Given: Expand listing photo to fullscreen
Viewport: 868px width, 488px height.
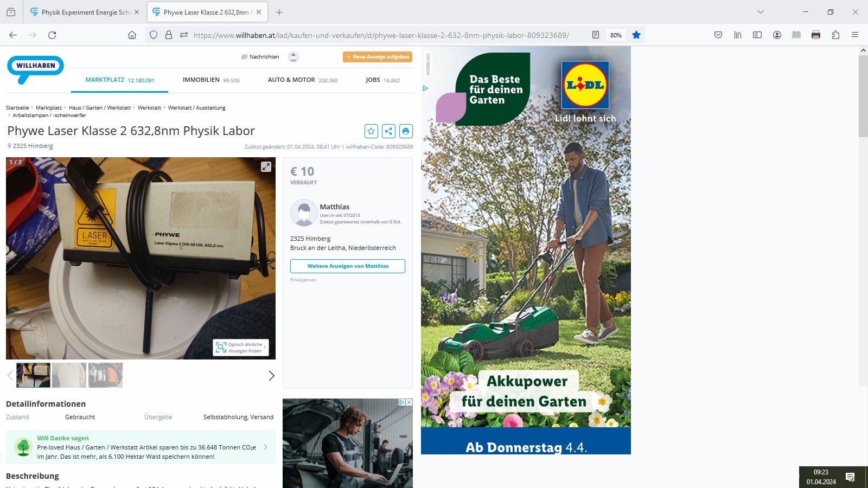Looking at the screenshot, I should (x=266, y=167).
